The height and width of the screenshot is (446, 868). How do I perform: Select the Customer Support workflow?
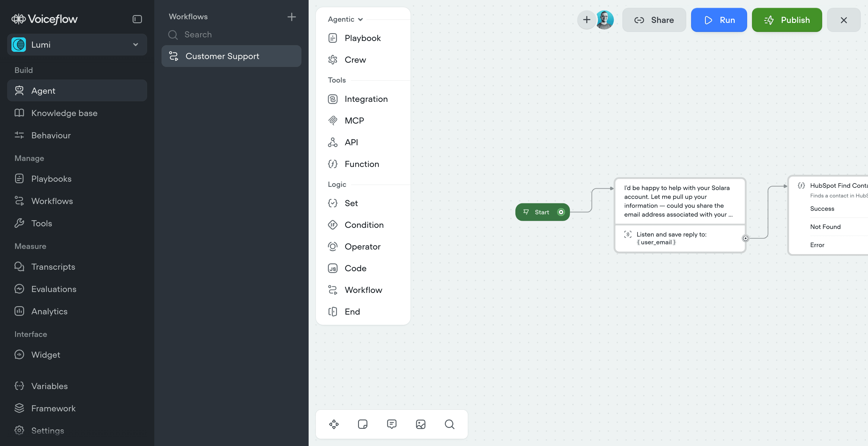231,56
